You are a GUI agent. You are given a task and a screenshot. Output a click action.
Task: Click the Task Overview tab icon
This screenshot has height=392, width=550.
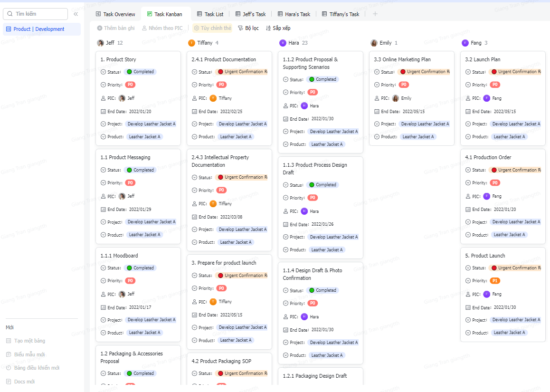(99, 14)
